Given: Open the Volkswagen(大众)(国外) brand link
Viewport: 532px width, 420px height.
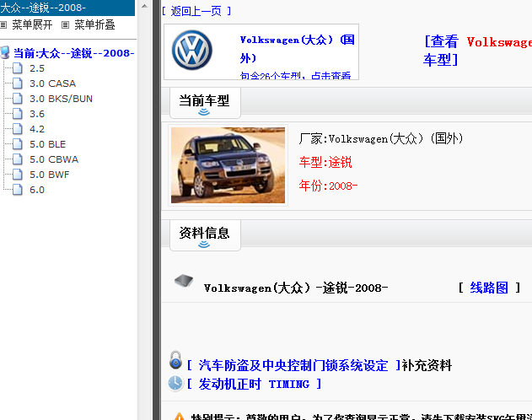Looking at the screenshot, I should click(297, 49).
